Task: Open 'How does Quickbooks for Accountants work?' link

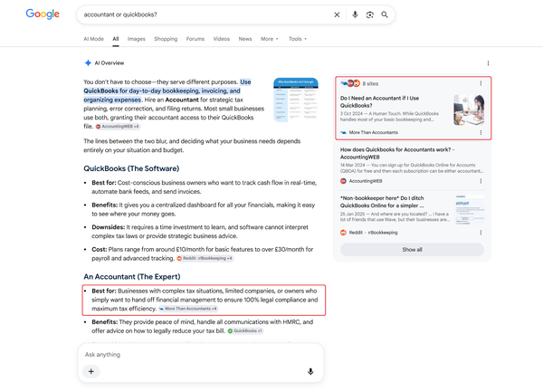Action: (397, 153)
